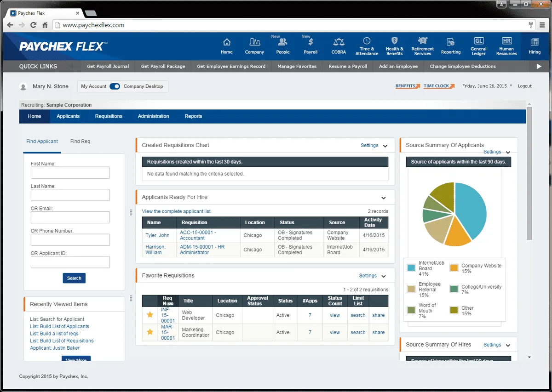Click search for Web Developer limit list

tap(358, 315)
